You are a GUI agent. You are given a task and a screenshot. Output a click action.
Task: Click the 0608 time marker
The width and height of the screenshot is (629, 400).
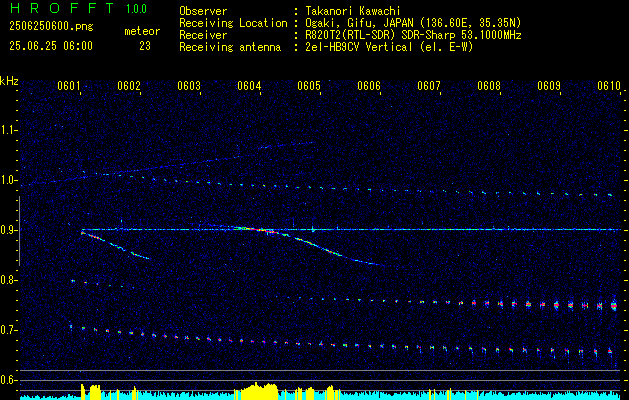click(489, 85)
